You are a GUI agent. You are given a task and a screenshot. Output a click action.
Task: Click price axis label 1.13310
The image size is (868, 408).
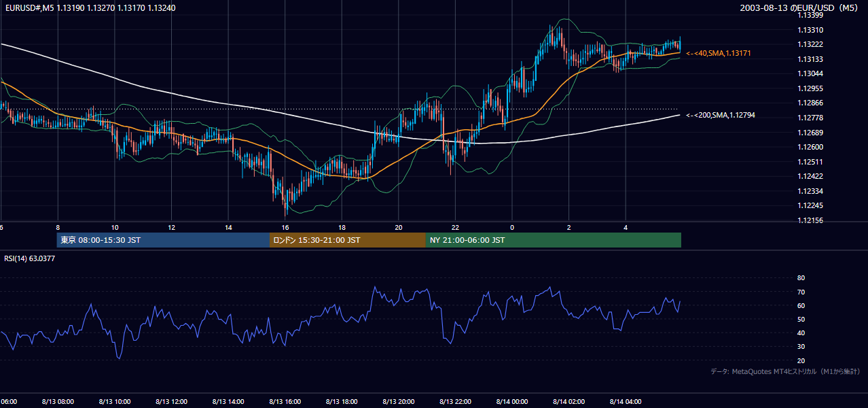810,31
